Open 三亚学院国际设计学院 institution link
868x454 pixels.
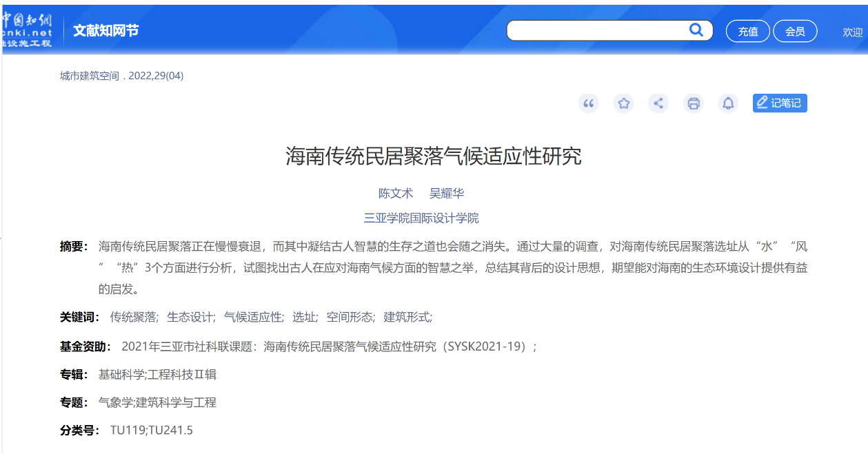tap(421, 218)
